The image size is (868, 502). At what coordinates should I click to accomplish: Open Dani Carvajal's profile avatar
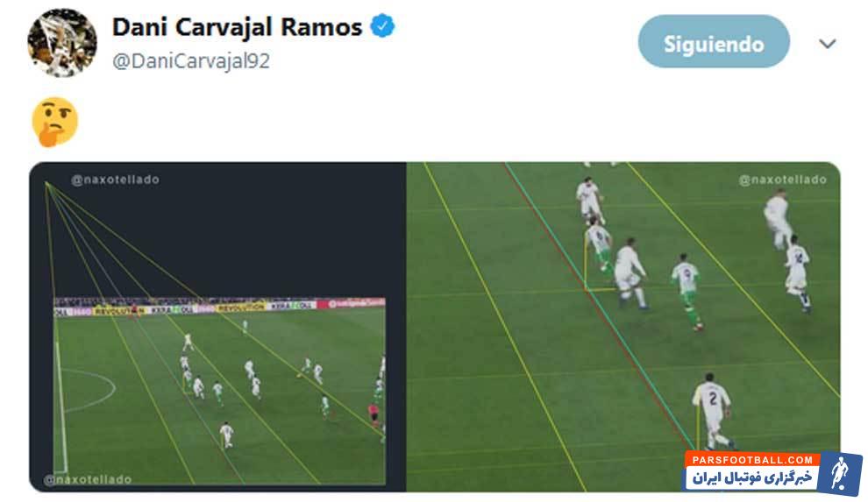62,43
